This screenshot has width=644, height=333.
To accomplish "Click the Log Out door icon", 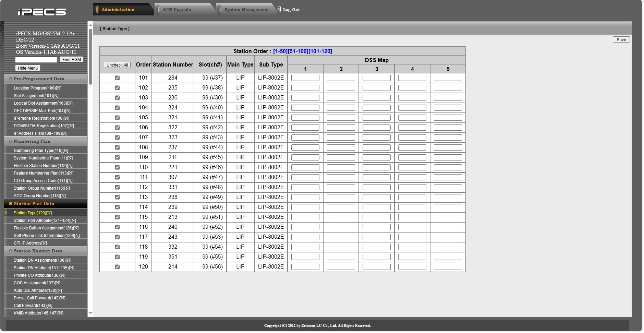I will click(x=279, y=9).
